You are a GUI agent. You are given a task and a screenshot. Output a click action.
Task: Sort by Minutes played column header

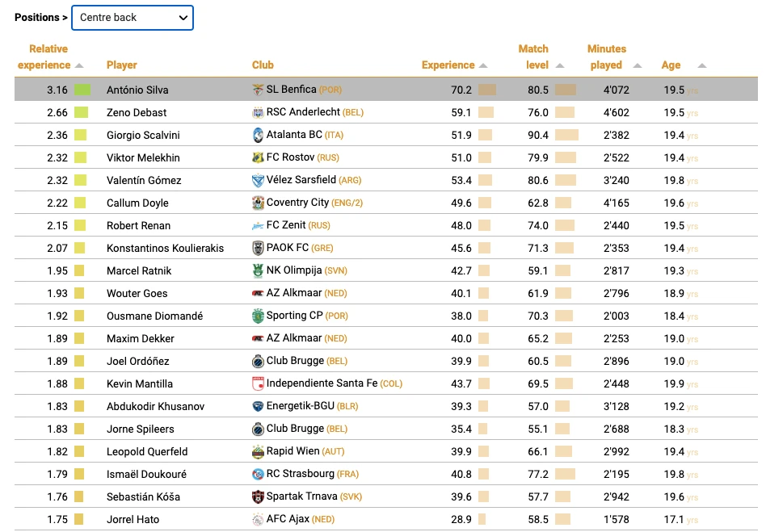coord(606,57)
